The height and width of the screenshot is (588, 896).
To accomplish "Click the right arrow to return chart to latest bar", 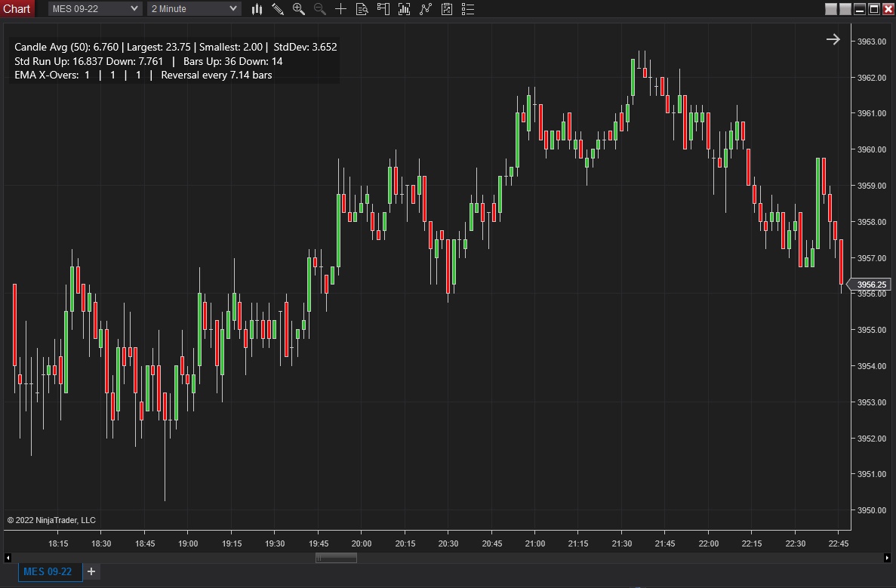I will point(833,39).
